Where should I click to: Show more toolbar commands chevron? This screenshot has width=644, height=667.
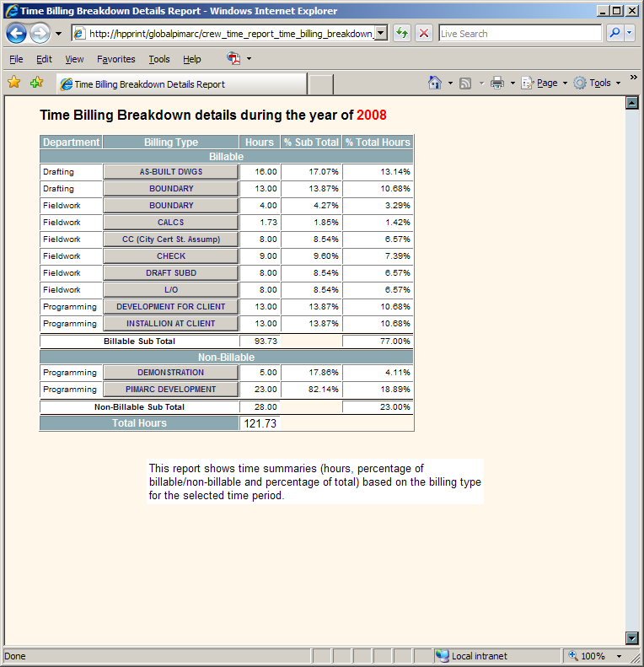pyautogui.click(x=634, y=78)
